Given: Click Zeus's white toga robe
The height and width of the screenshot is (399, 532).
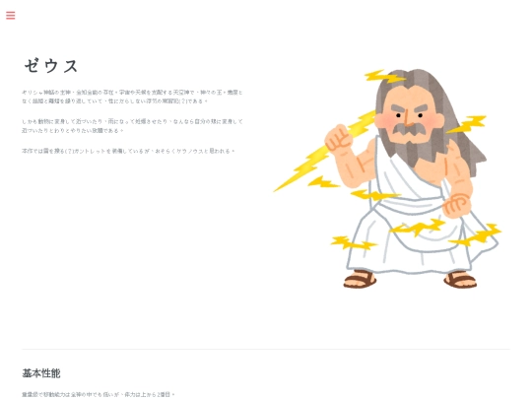Looking at the screenshot, I should (416, 223).
